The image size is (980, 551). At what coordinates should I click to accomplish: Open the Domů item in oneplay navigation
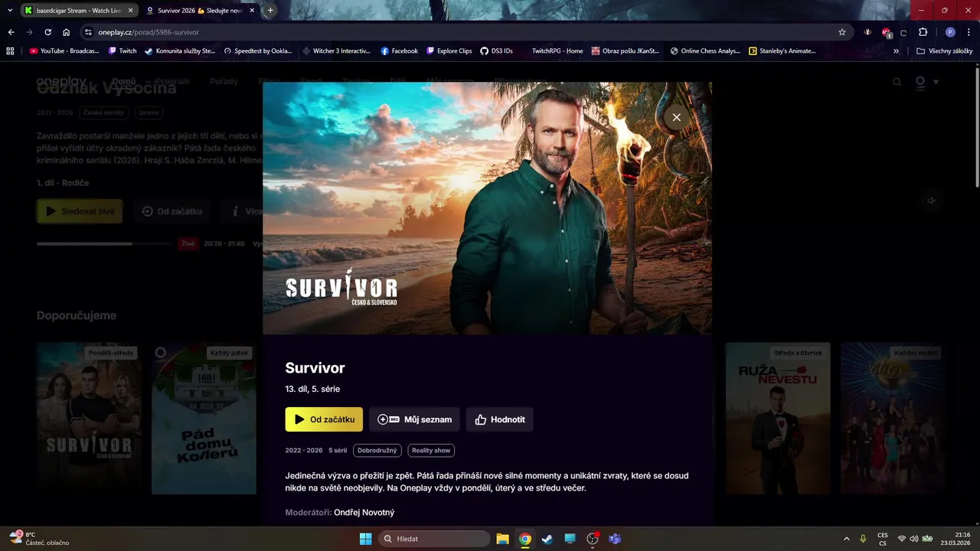pyautogui.click(x=123, y=81)
